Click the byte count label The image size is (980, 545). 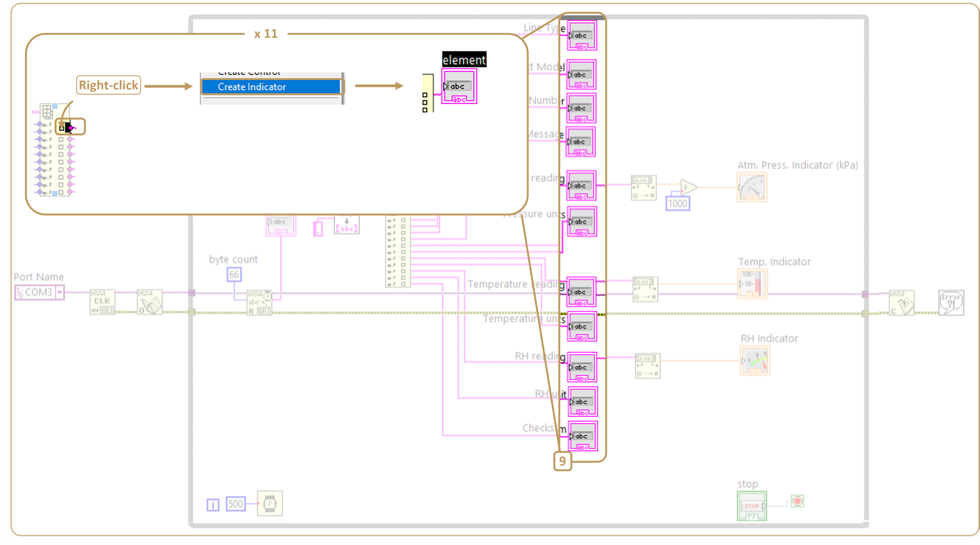(233, 260)
